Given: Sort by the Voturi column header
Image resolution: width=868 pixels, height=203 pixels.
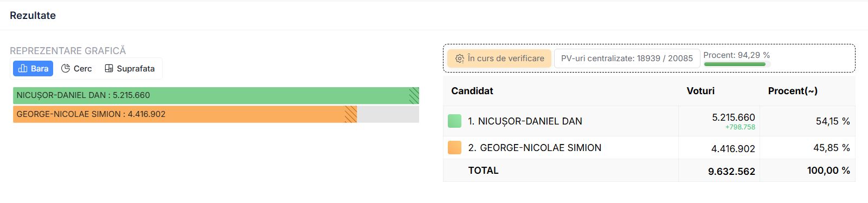Looking at the screenshot, I should [x=700, y=91].
